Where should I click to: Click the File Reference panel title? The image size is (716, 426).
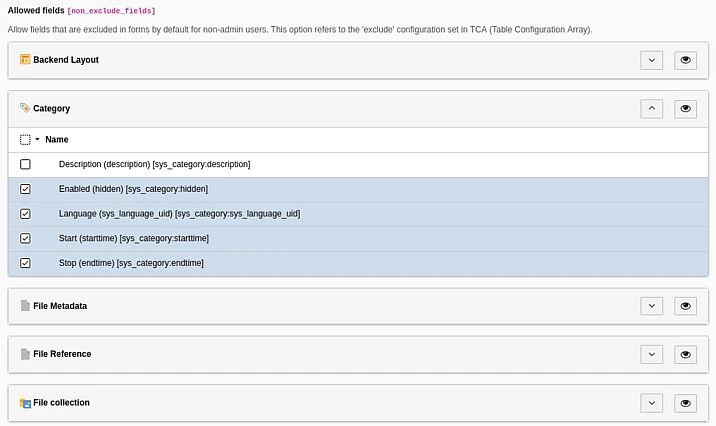coord(62,354)
